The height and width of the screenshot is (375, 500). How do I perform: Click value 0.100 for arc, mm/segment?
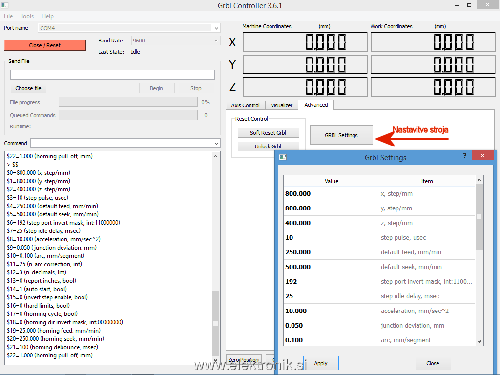pyautogui.click(x=294, y=340)
